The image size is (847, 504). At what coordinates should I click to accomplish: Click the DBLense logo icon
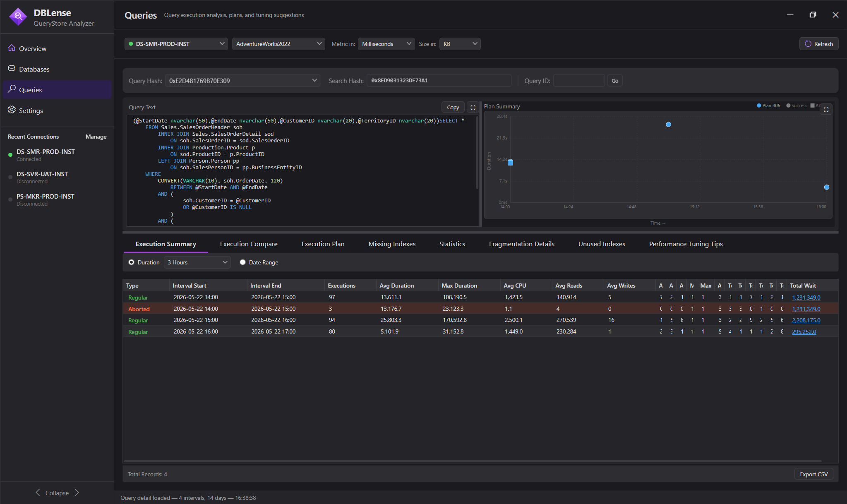pos(18,17)
